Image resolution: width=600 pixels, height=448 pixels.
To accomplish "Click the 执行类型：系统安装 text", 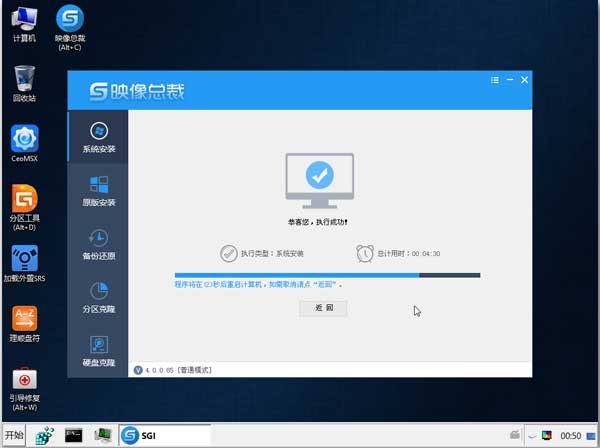I will [x=272, y=253].
